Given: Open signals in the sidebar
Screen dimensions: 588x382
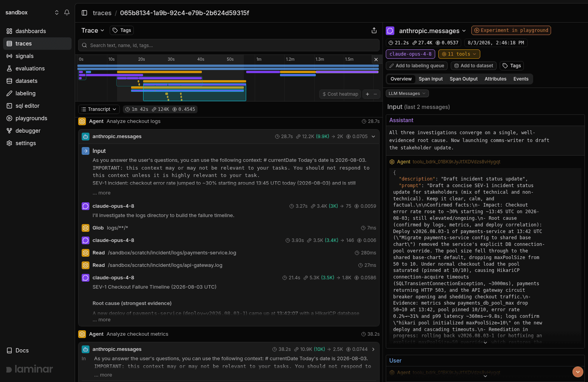Looking at the screenshot, I should tap(37, 56).
